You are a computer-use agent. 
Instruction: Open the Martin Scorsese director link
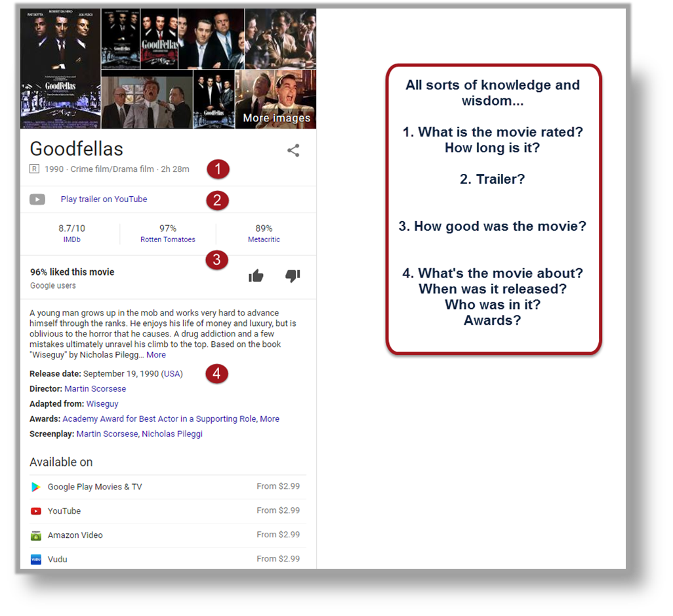(x=95, y=389)
